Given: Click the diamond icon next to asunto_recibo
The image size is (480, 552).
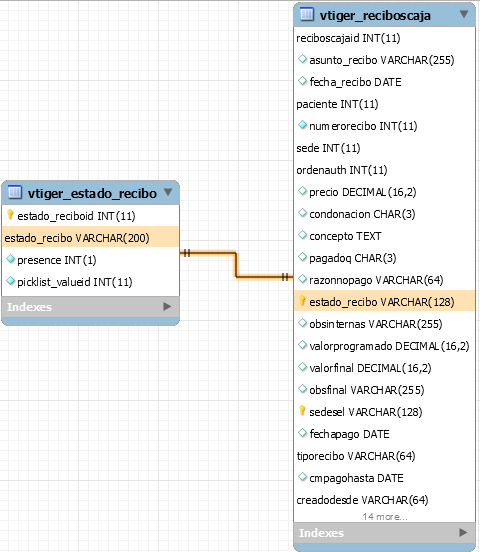Looking at the screenshot, I should coord(302,59).
